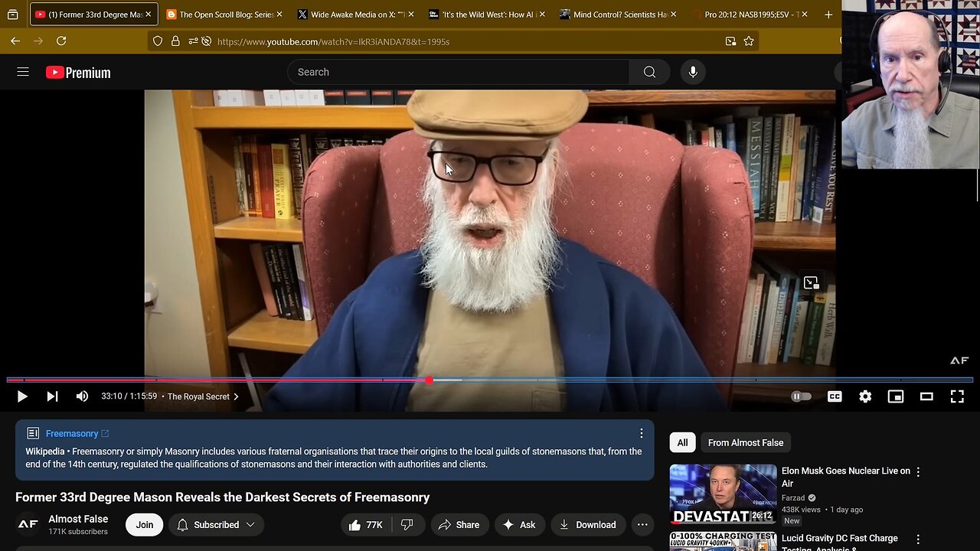Viewport: 980px width, 551px height.
Task: Join the Almost False channel
Action: pos(145,525)
